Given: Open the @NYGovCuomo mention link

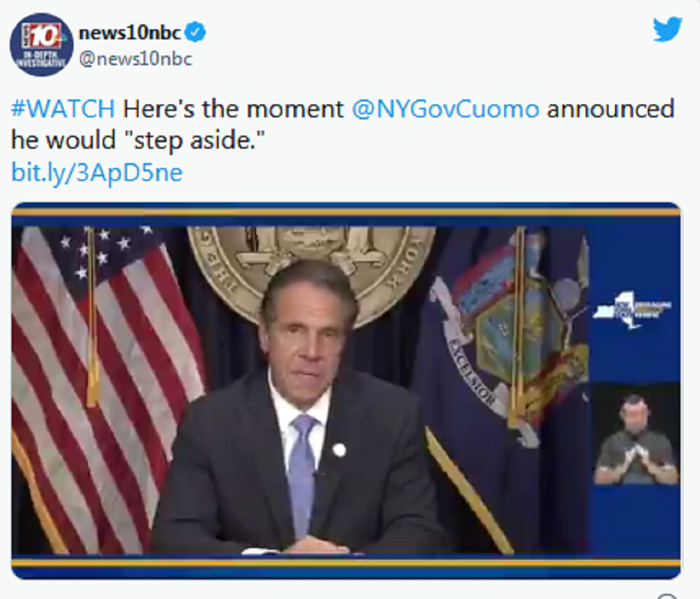Looking at the screenshot, I should tap(446, 109).
